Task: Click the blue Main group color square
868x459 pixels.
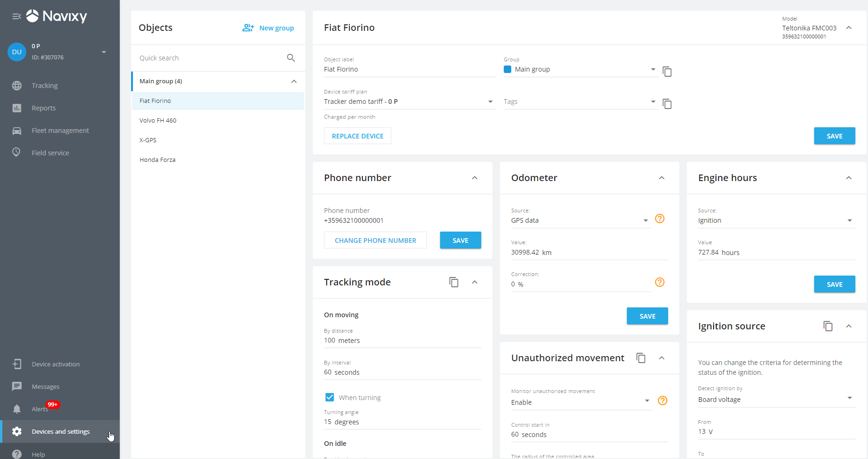Action: point(508,69)
